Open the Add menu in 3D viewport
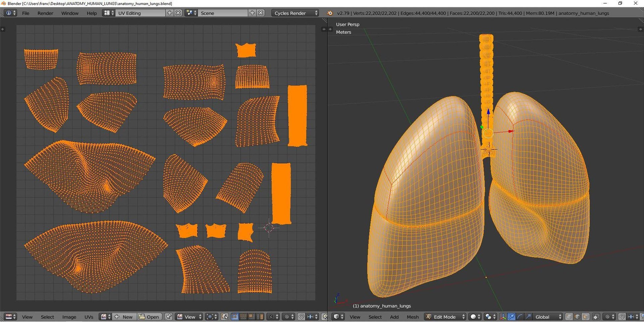This screenshot has width=644, height=322. pyautogui.click(x=394, y=317)
